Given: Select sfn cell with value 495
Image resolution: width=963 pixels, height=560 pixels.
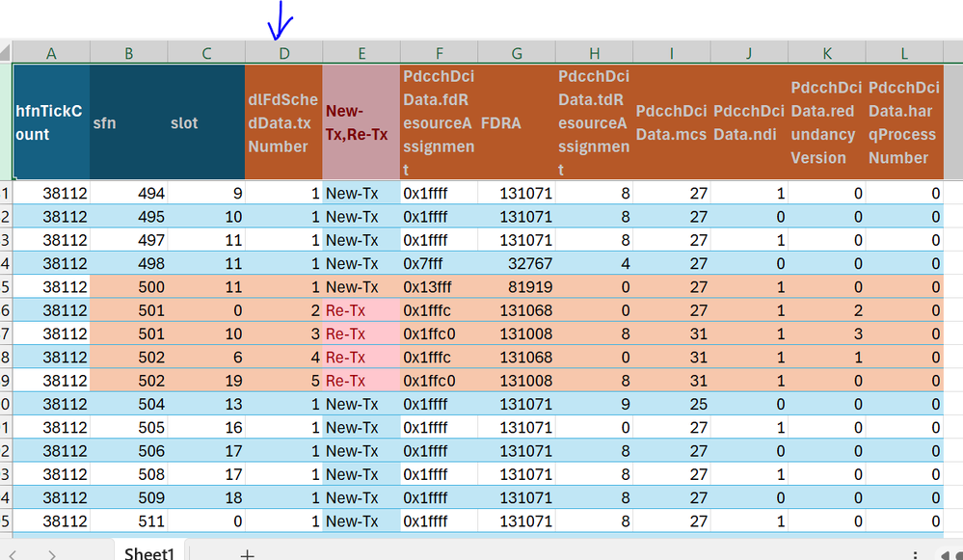Looking at the screenshot, I should pyautogui.click(x=128, y=217).
